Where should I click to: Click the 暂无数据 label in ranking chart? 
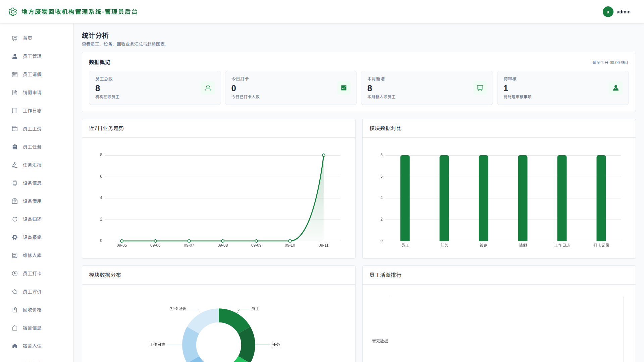click(x=380, y=341)
